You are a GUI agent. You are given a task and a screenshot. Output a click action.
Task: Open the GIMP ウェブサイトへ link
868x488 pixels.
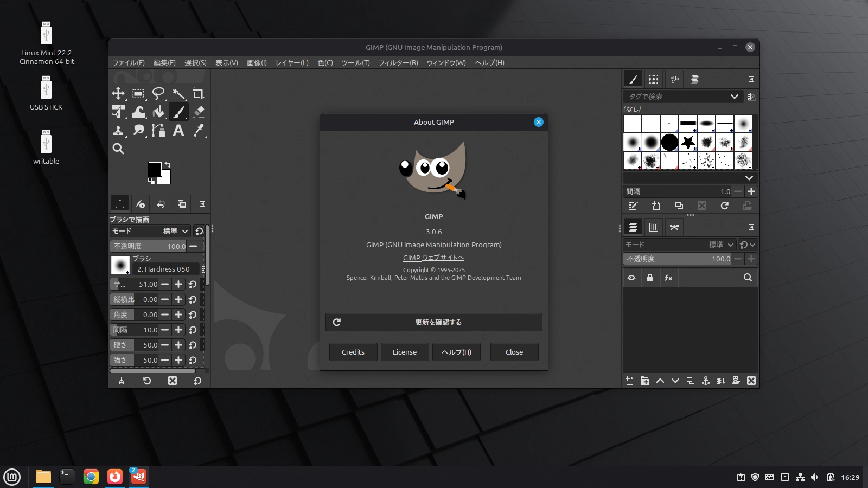[433, 258]
